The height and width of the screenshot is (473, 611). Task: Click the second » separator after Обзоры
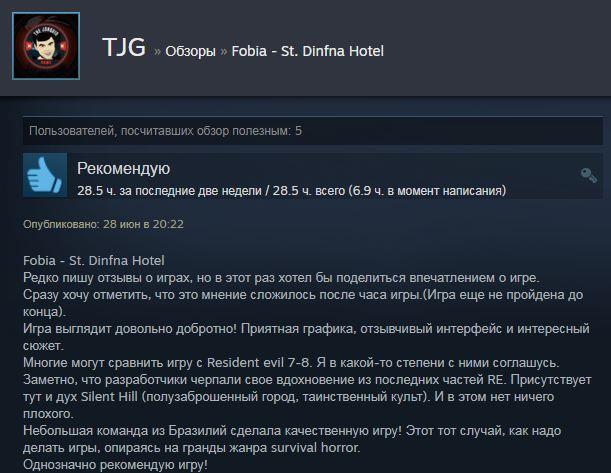224,51
